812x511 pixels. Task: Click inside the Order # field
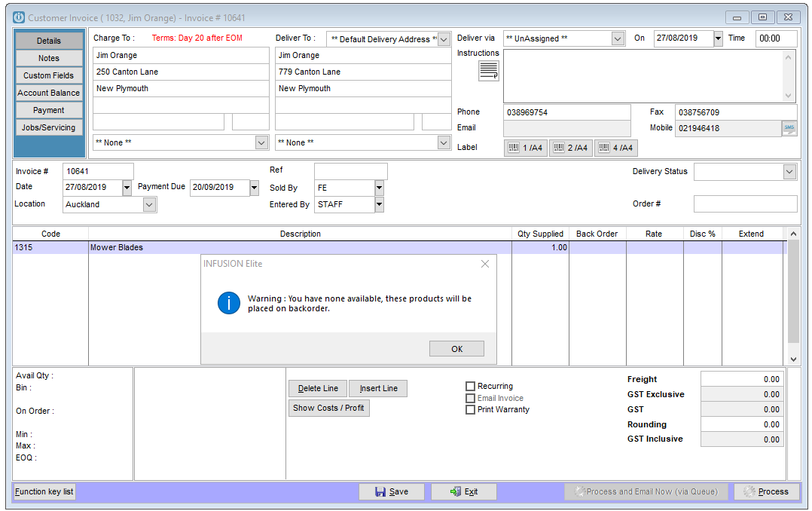coord(744,203)
